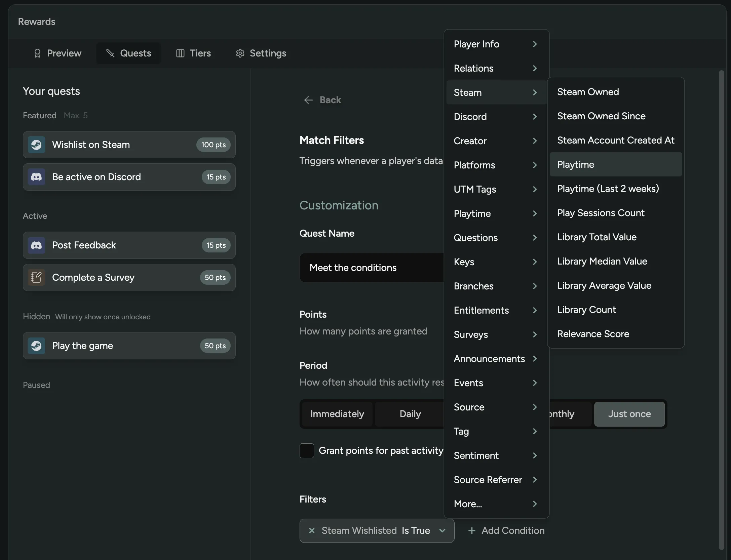Click the Meet the conditions button
Viewport: 731px width, 560px height.
click(353, 268)
